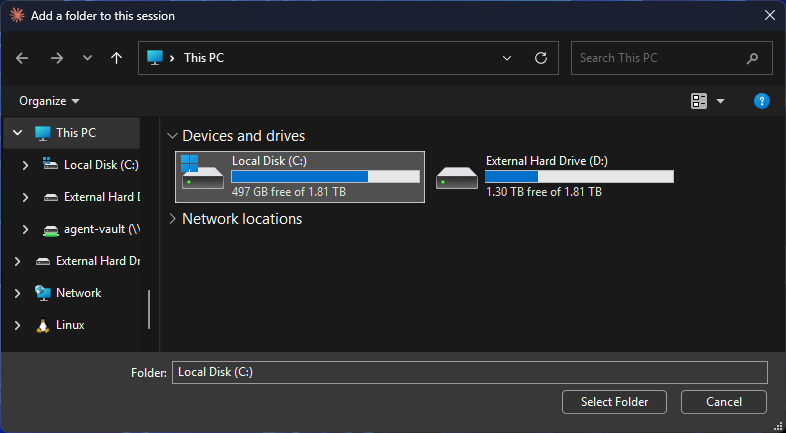Click the Search This PC field
This screenshot has width=786, height=433.
(x=672, y=58)
